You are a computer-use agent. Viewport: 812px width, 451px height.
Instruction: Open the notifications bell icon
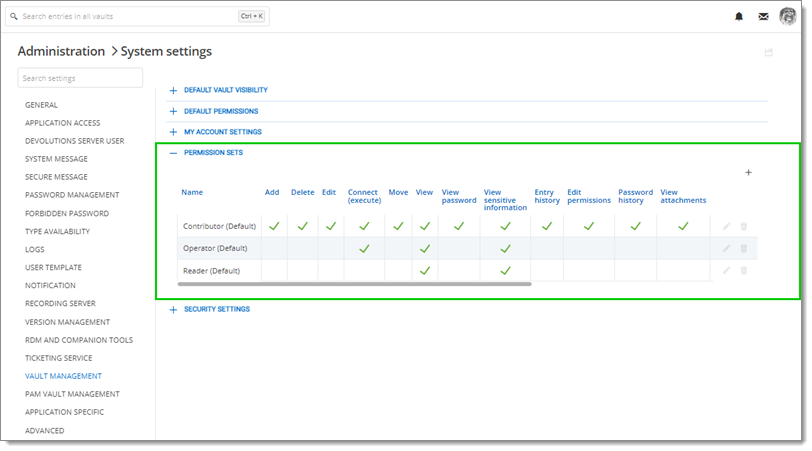[x=739, y=17]
